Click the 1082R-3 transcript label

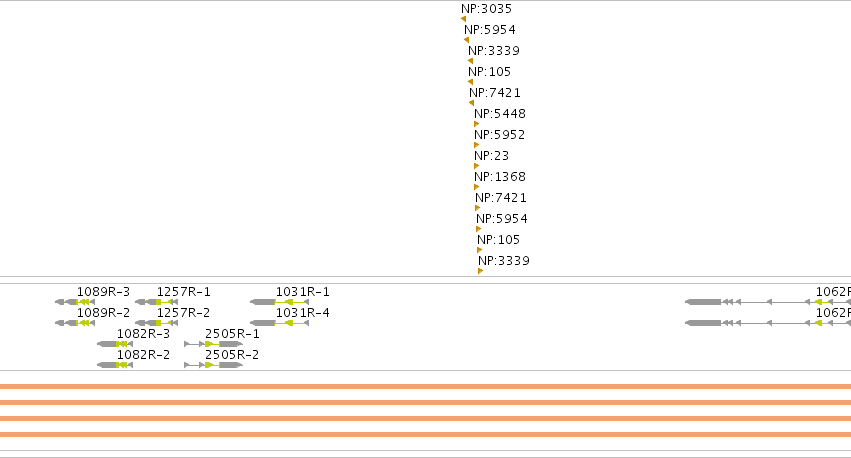144,334
